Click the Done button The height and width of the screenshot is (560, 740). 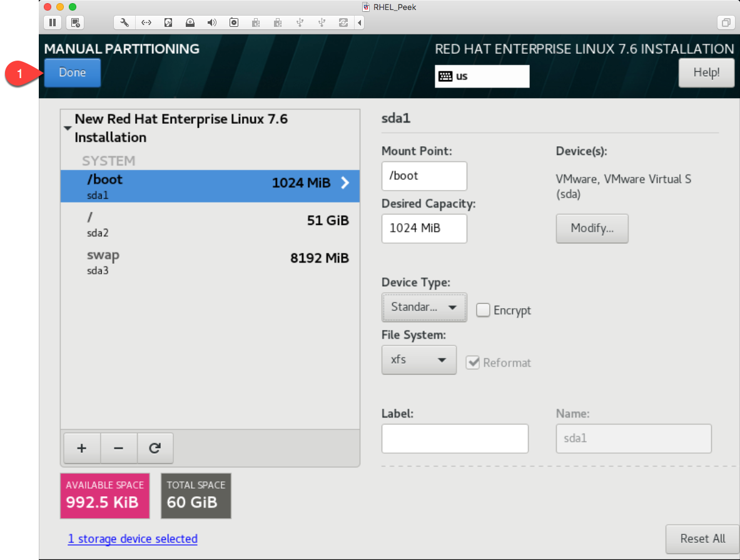[72, 72]
